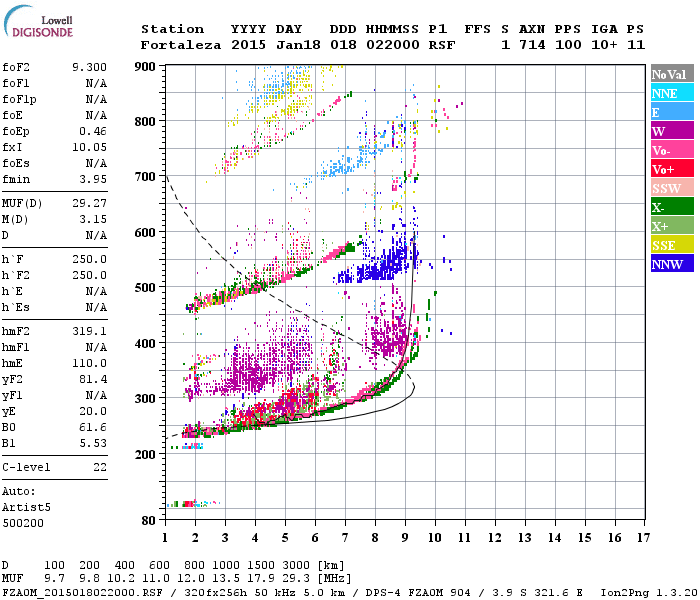Click the 1 MHz frequency axis label
This screenshot has height=600, width=700.
[165, 538]
